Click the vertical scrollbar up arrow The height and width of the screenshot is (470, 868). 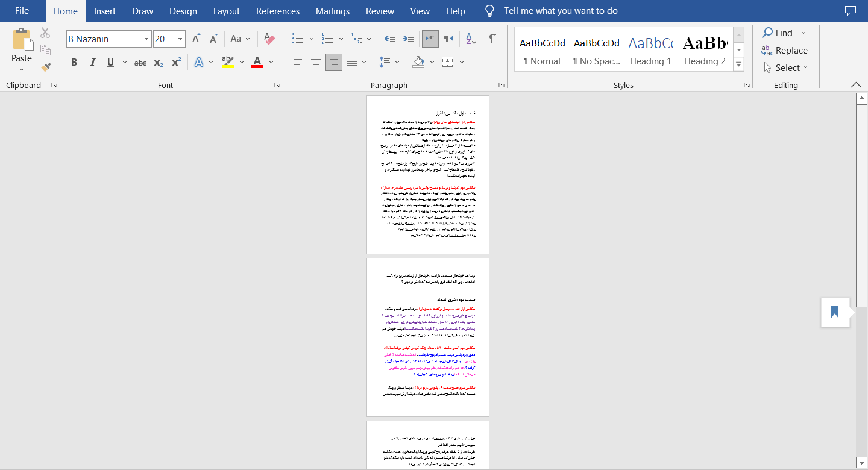[861, 98]
